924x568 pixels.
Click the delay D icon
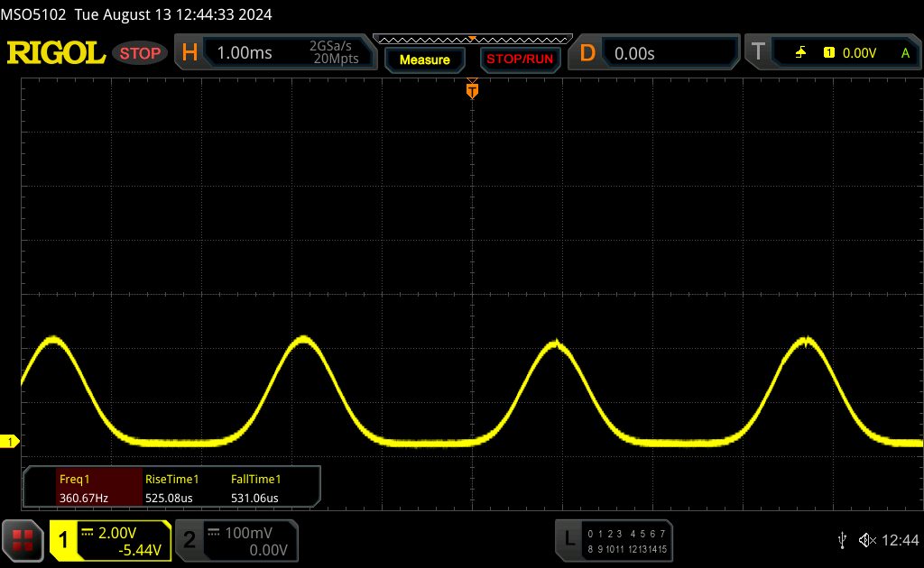(x=587, y=53)
